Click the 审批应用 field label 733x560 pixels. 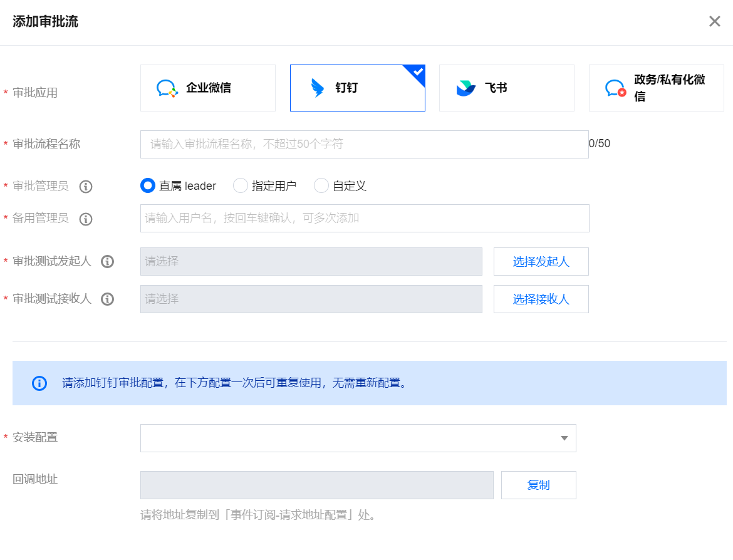(x=35, y=93)
